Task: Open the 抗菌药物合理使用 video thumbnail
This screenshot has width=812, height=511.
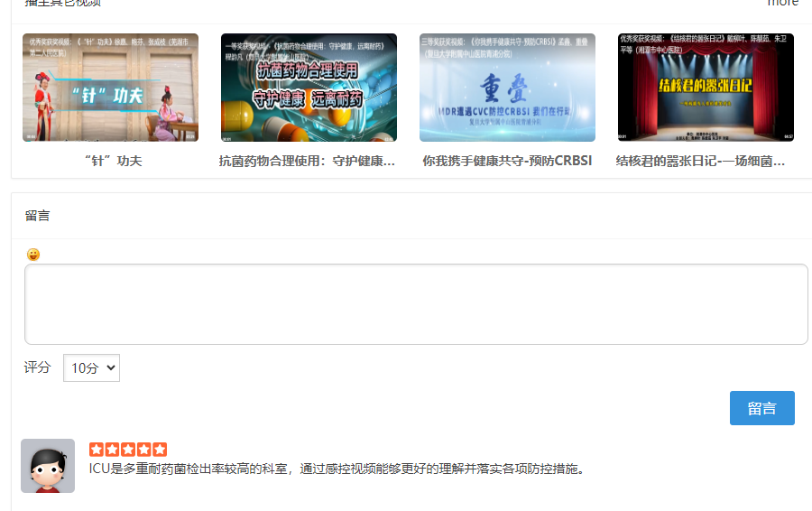Action: point(309,88)
